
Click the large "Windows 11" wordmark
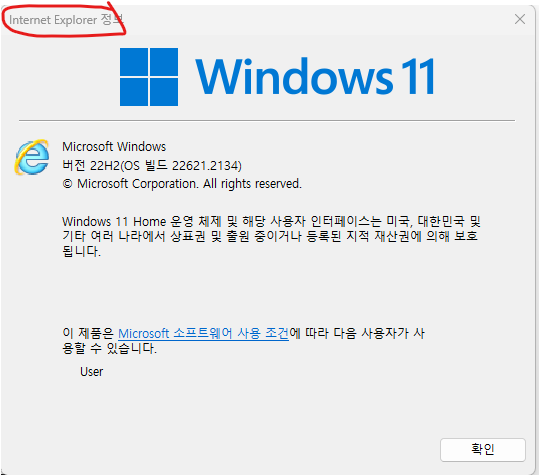click(x=315, y=77)
